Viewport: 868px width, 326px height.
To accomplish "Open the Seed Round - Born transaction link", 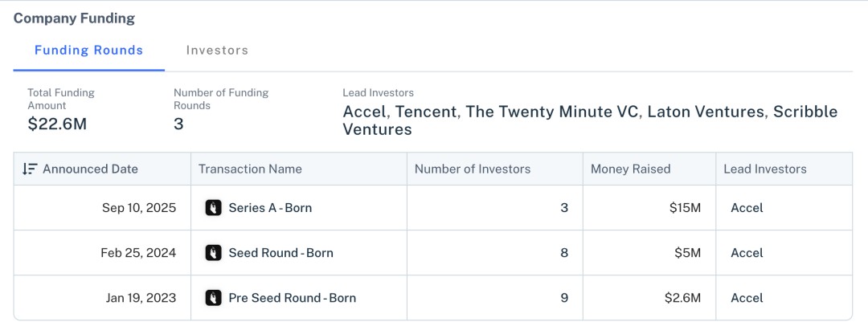I will (x=280, y=253).
